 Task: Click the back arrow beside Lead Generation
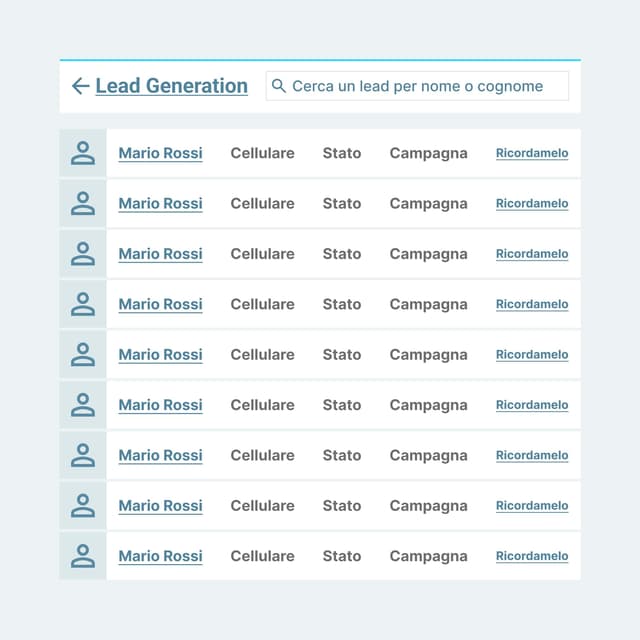[x=80, y=86]
